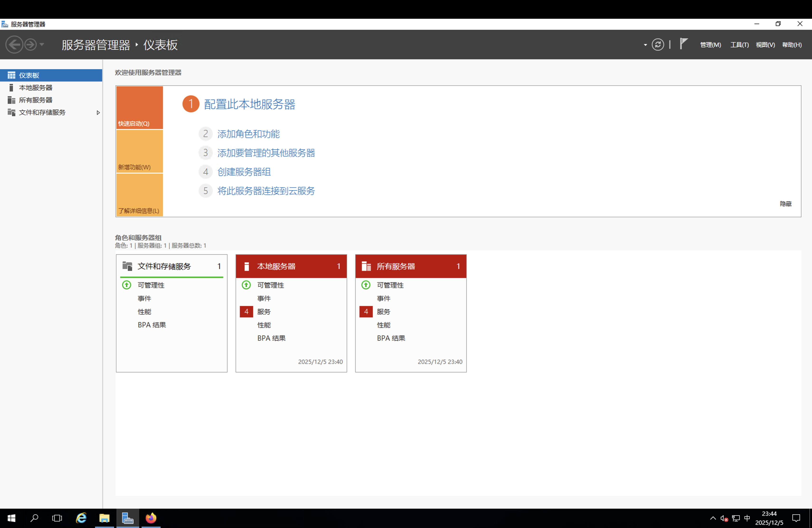Click the clock in the system tray
This screenshot has width=812, height=528.
point(769,518)
